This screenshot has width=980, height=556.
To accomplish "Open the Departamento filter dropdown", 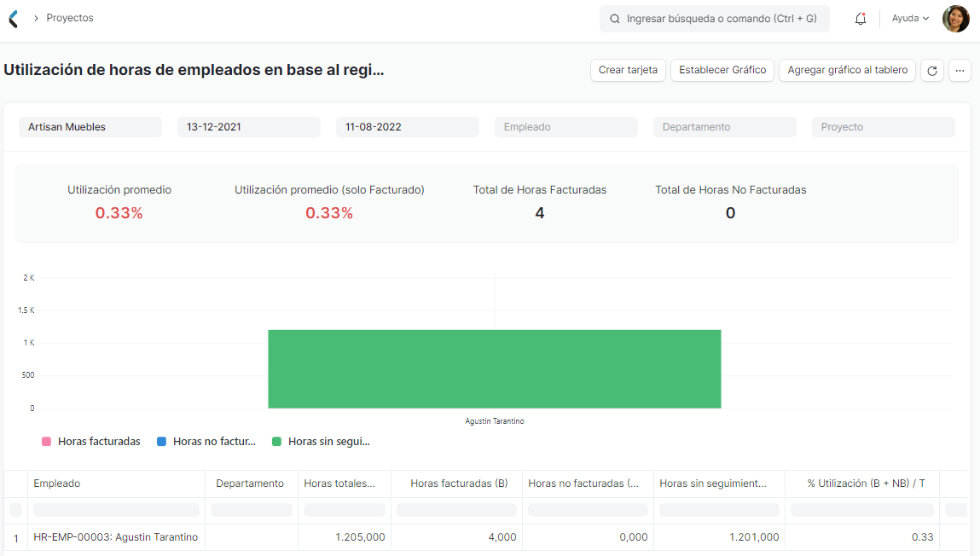I will pos(724,126).
